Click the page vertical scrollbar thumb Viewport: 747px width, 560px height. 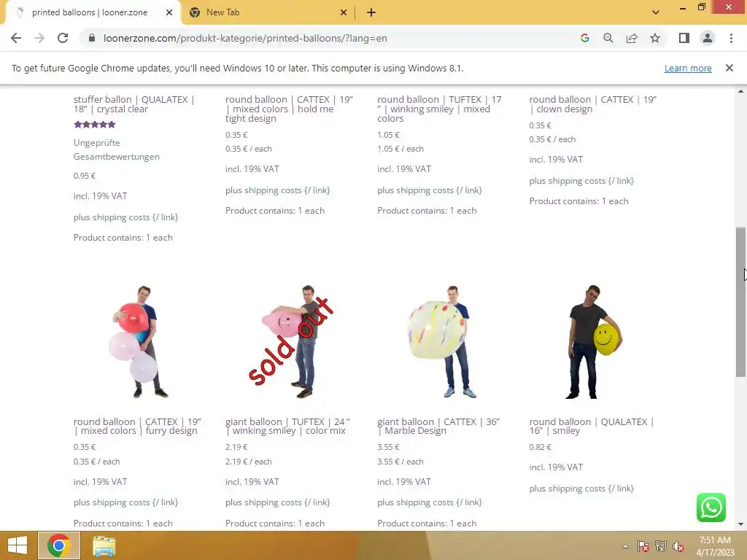click(741, 303)
